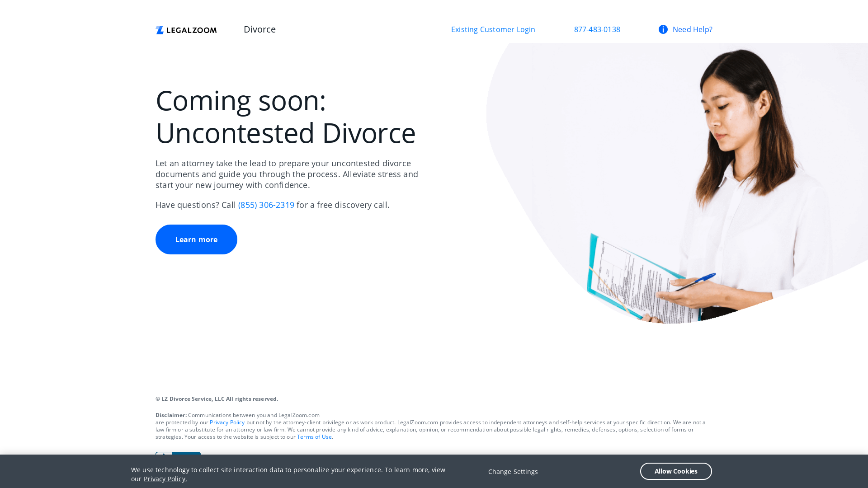Image resolution: width=868 pixels, height=488 pixels.
Task: Click the info circle icon beside Need Help
Action: click(663, 29)
